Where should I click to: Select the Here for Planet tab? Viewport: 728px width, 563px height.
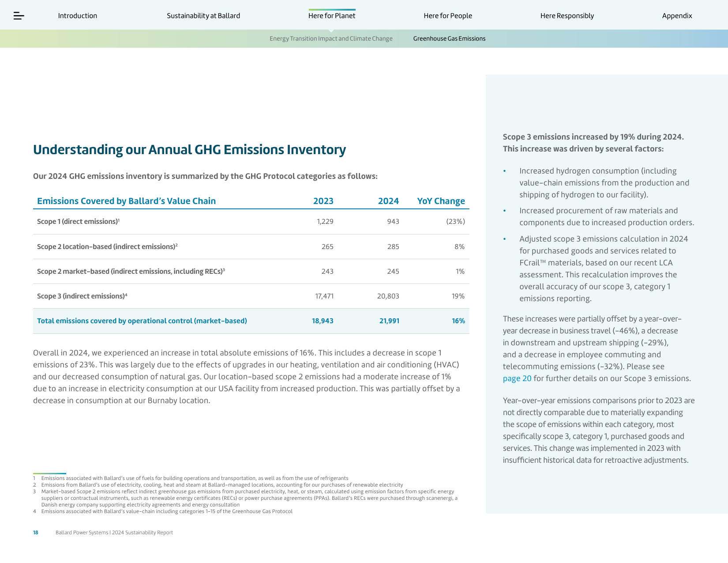[332, 16]
